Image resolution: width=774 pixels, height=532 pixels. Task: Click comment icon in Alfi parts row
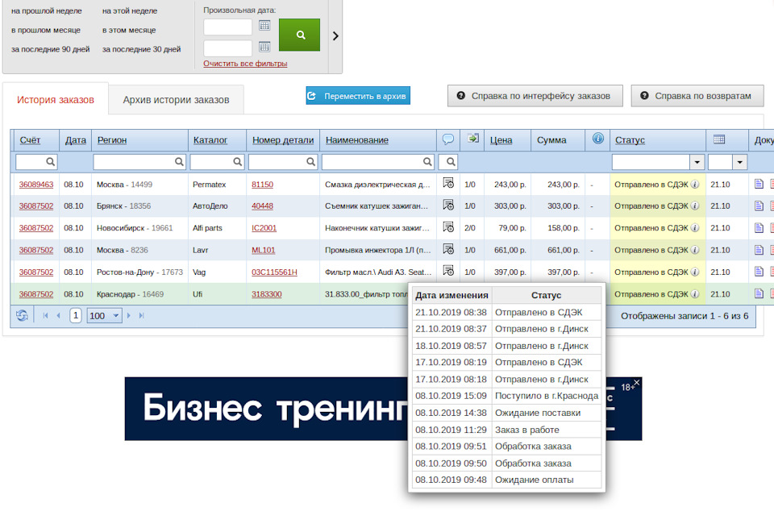coord(448,227)
